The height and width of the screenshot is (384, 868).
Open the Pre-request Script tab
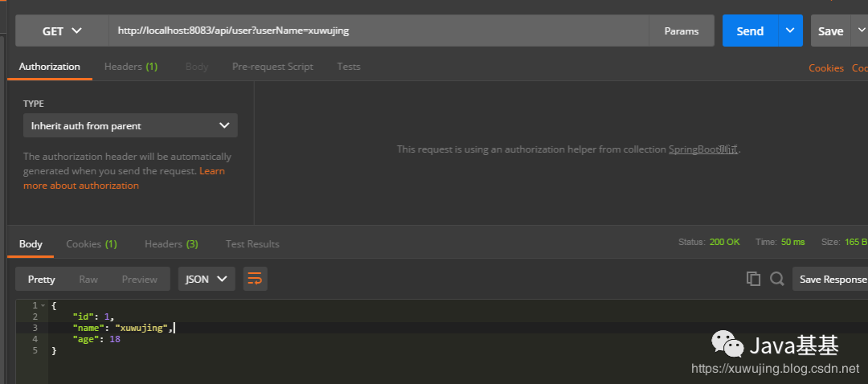[272, 67]
